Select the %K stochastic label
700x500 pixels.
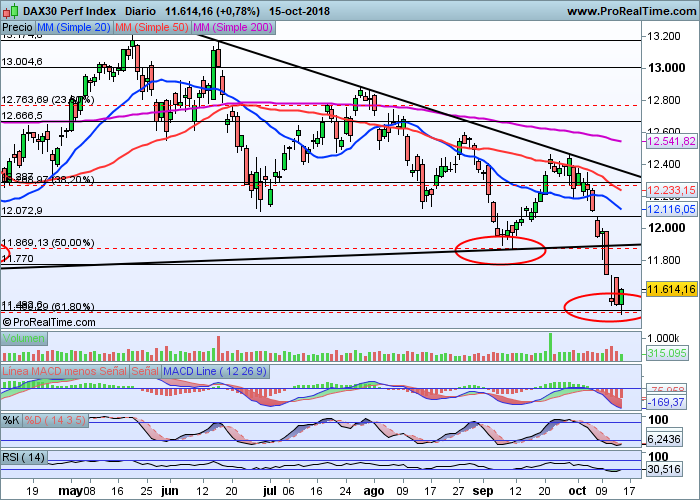tap(12, 419)
